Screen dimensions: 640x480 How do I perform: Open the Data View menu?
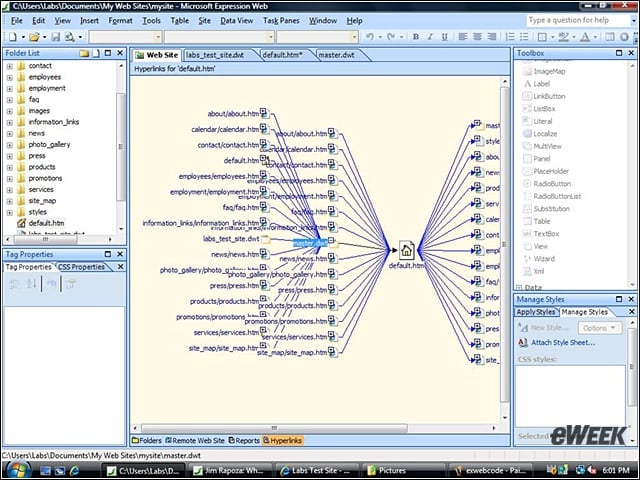237,20
